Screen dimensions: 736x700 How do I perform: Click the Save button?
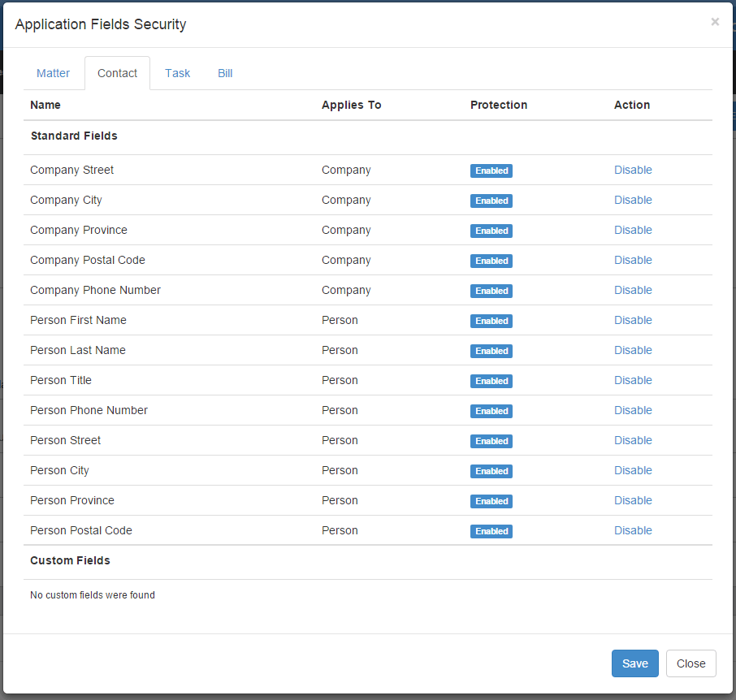634,663
